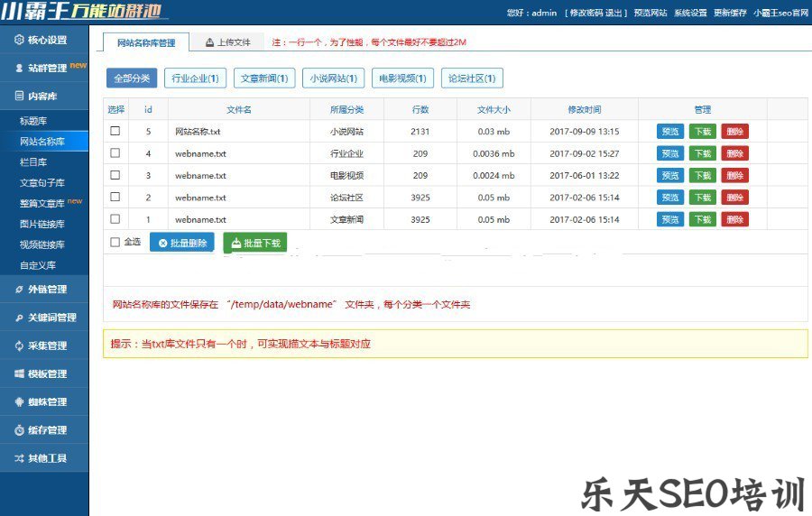The height and width of the screenshot is (516, 812).
Task: Expand the 采集管理 sidebar section
Action: click(44, 346)
